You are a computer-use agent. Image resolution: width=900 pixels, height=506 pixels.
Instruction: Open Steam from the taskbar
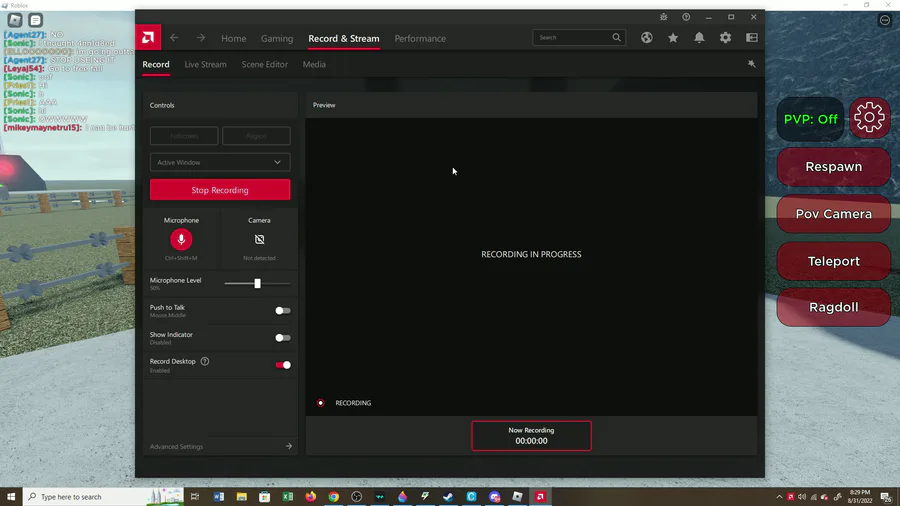pos(448,497)
